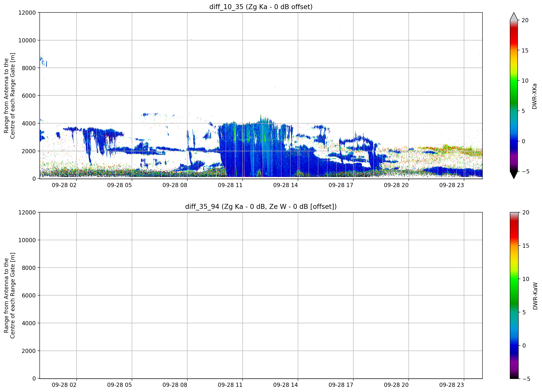This screenshot has height=392, width=542.
Task: Click the top plot x-axis label 09-28 02
Action: pos(64,185)
